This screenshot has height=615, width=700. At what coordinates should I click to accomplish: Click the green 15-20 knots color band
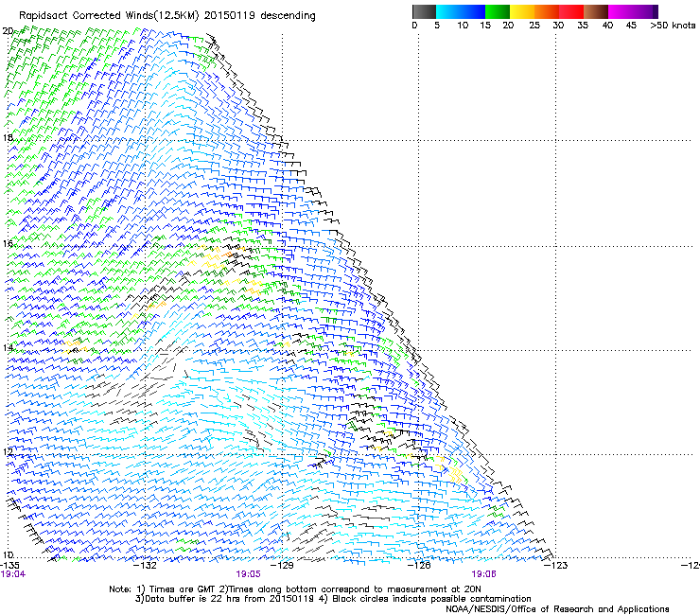point(498,11)
